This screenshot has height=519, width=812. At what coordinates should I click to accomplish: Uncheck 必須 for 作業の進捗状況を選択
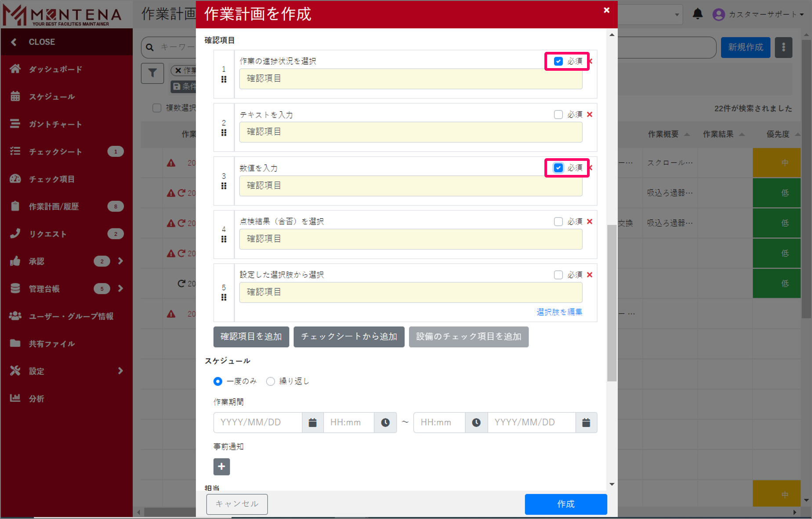tap(558, 61)
